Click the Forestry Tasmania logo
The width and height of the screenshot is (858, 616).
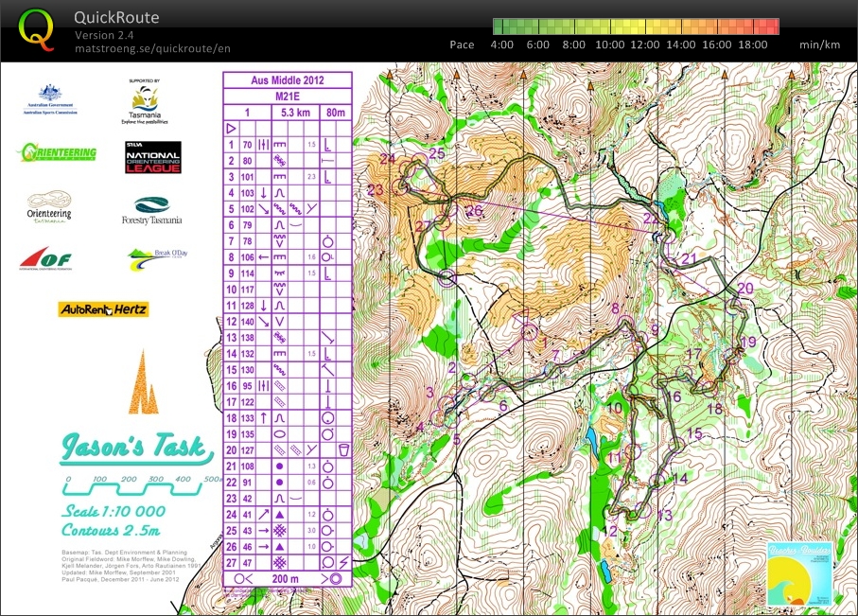[151, 210]
